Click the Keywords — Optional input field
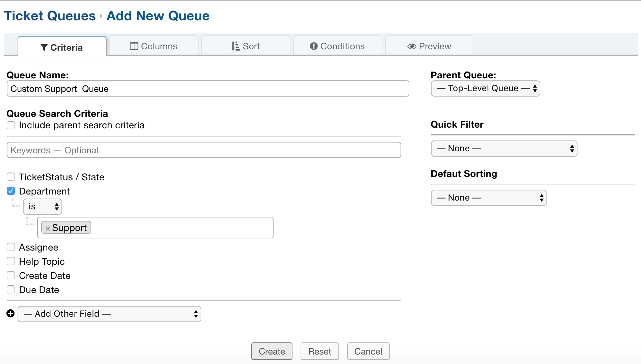Image resolution: width=641 pixels, height=364 pixels. tap(203, 150)
